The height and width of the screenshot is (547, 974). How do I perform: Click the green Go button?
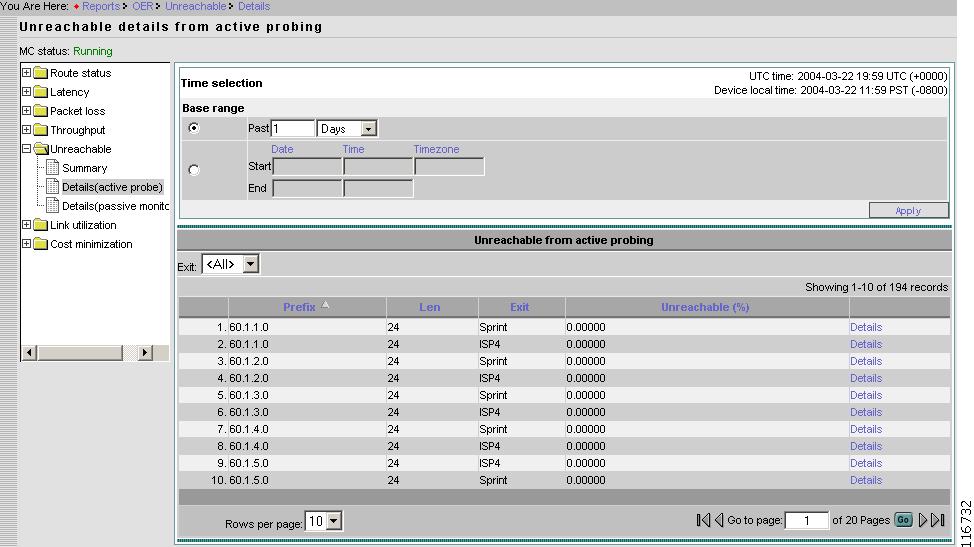pos(903,520)
